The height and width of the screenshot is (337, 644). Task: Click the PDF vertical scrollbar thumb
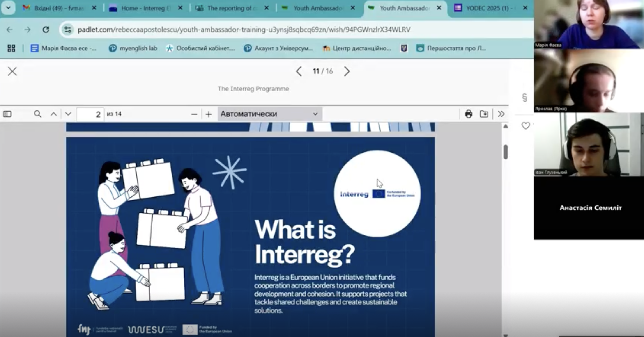coord(506,152)
